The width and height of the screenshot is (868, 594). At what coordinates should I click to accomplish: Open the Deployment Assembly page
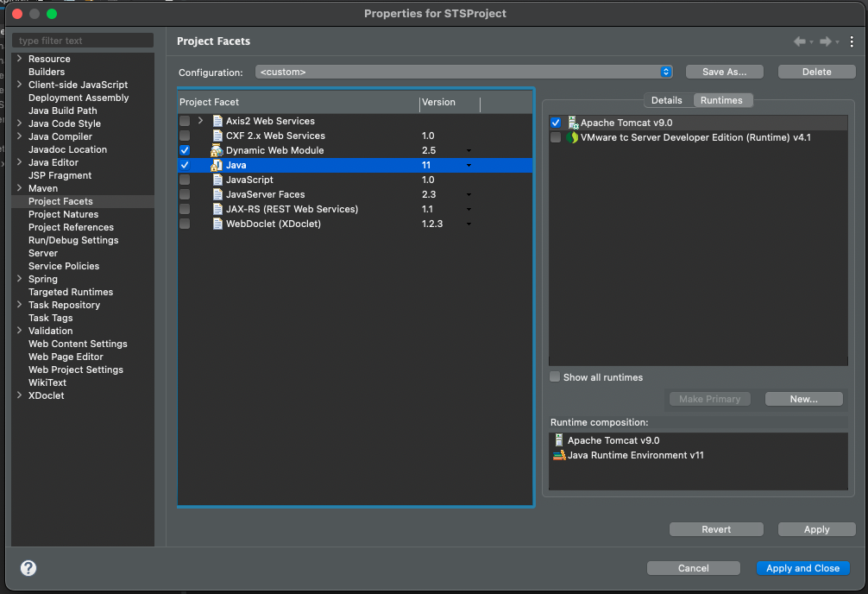point(79,98)
